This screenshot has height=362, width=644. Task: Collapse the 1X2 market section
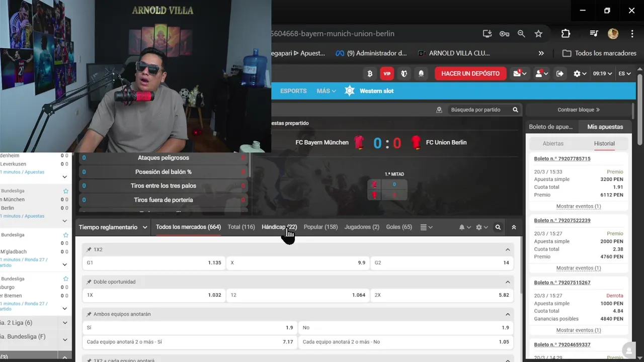(508, 249)
